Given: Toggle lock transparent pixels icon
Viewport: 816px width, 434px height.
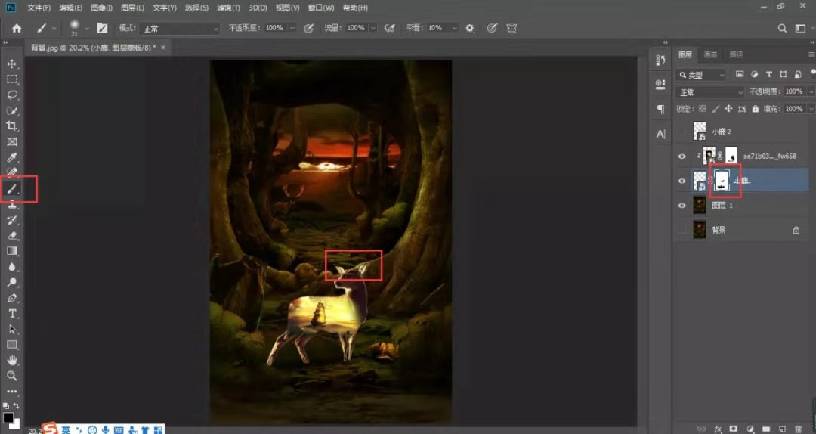Looking at the screenshot, I should pyautogui.click(x=703, y=109).
